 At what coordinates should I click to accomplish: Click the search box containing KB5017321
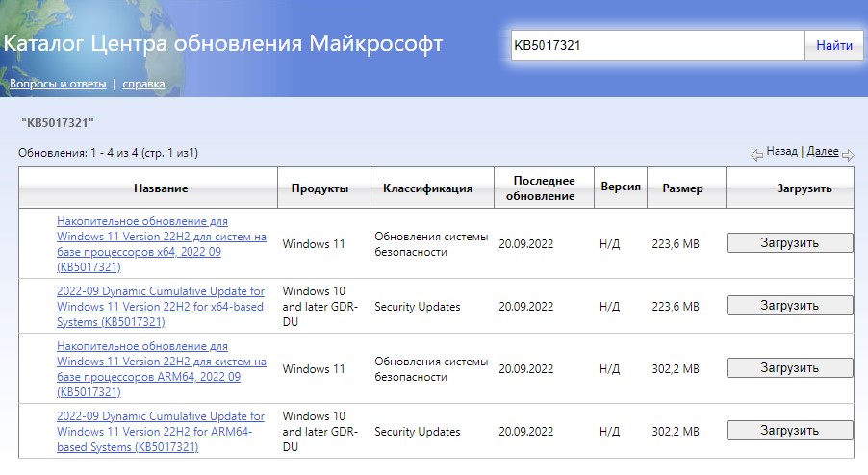pyautogui.click(x=657, y=45)
